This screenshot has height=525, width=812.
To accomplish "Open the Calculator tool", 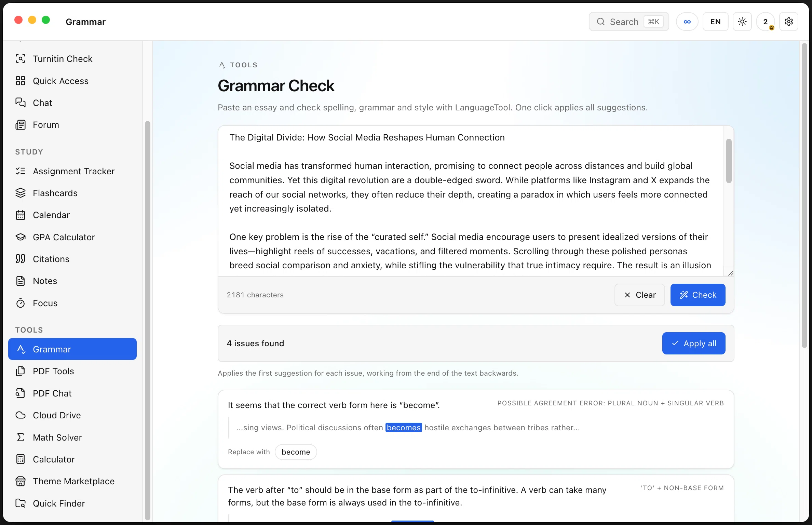I will [72, 459].
